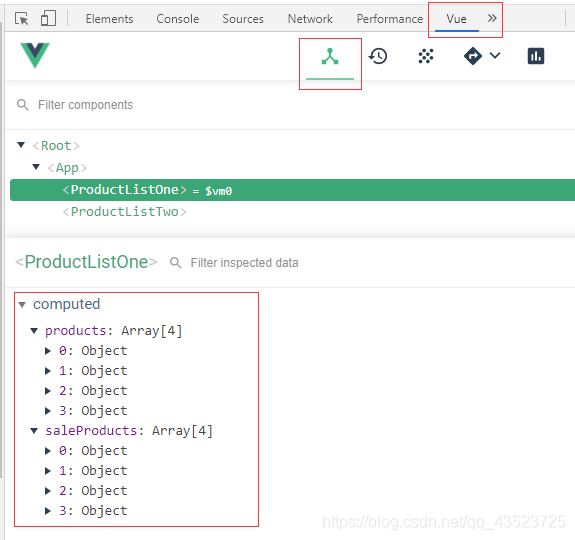Viewport: 575px width, 540px height.
Task: Collapse the computed section
Action: point(22,305)
